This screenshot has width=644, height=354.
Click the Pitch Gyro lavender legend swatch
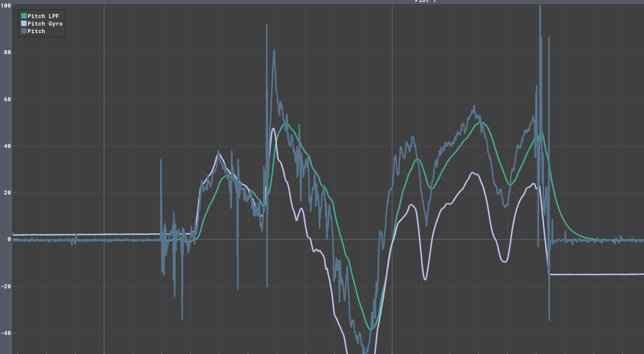point(24,24)
